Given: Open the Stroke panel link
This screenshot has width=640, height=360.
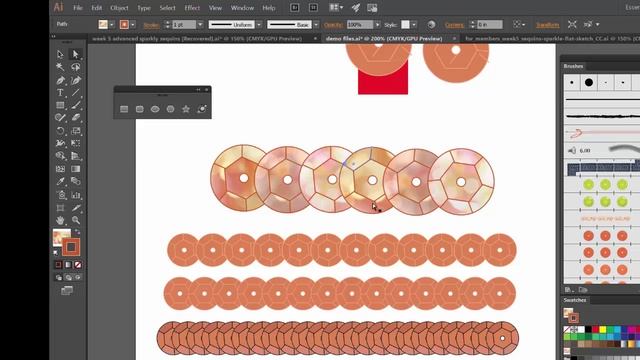Looking at the screenshot, I should tap(151, 25).
